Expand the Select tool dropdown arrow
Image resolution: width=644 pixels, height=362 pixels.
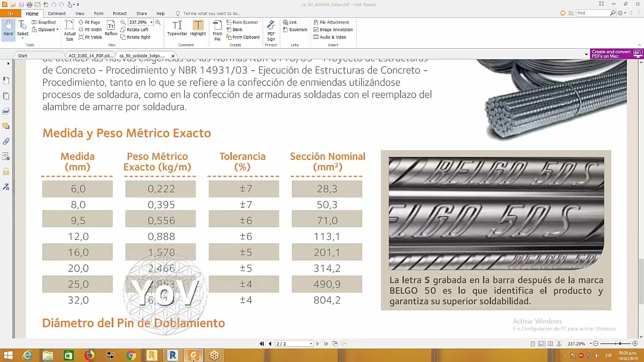click(23, 39)
